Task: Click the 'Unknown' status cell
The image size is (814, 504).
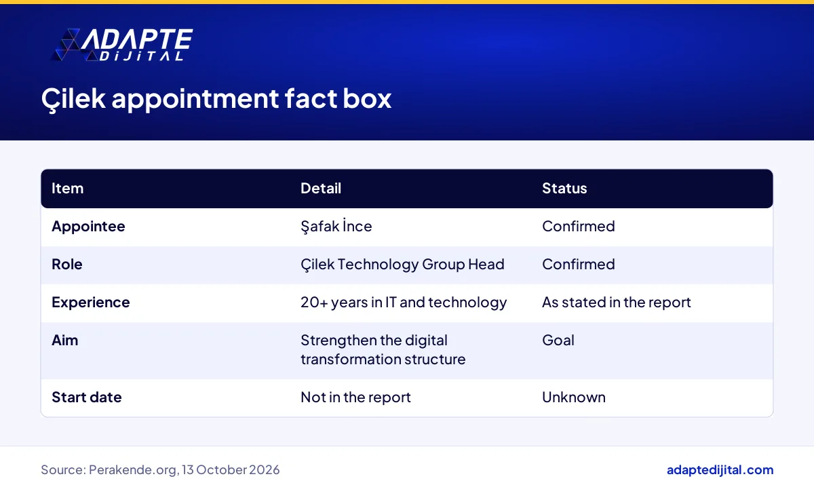Action: pos(574,398)
